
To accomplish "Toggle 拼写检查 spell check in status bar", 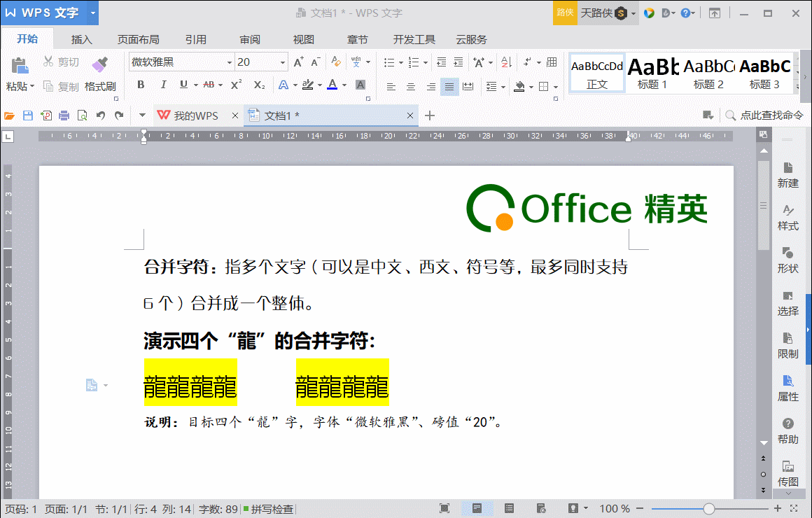I will pyautogui.click(x=269, y=509).
